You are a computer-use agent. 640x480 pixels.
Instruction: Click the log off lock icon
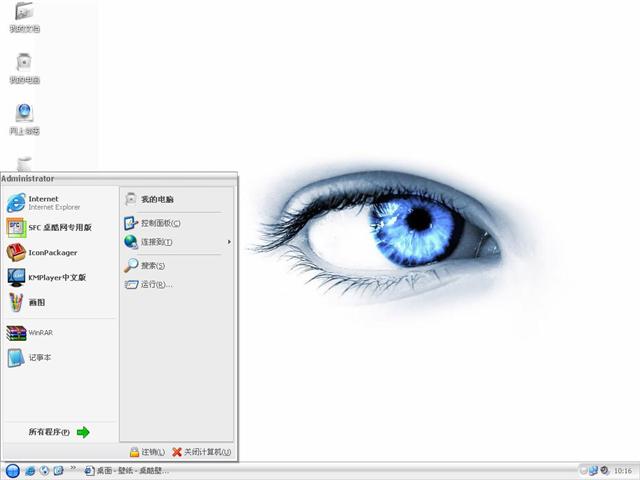coord(134,452)
